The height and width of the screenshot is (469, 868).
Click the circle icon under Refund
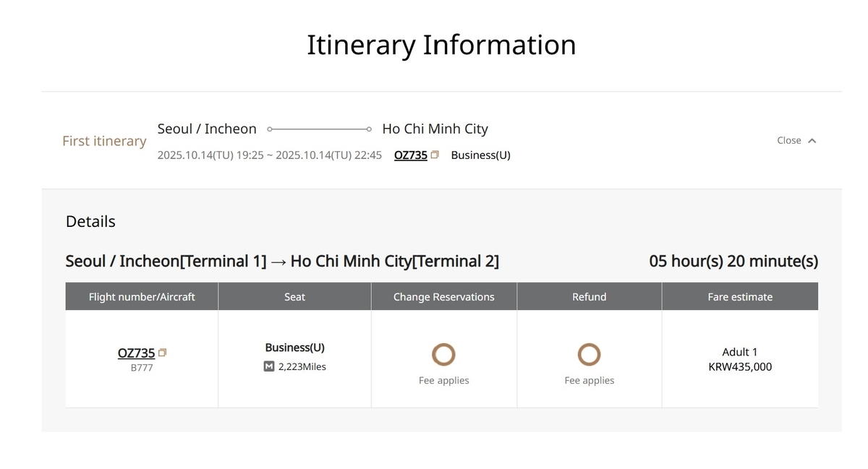tap(589, 355)
